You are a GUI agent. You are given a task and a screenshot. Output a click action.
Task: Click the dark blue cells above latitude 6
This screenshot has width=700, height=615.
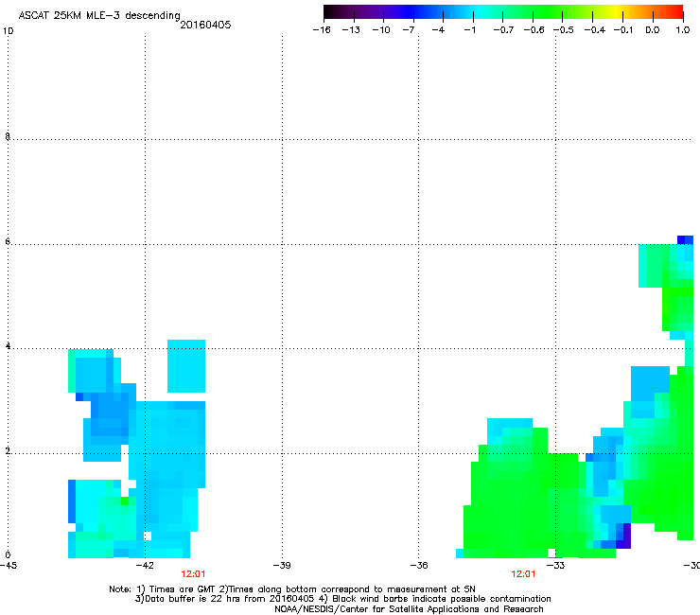[685, 239]
